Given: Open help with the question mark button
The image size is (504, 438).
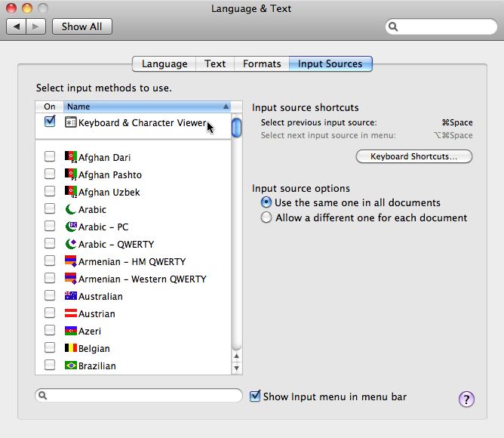Looking at the screenshot, I should [x=466, y=399].
